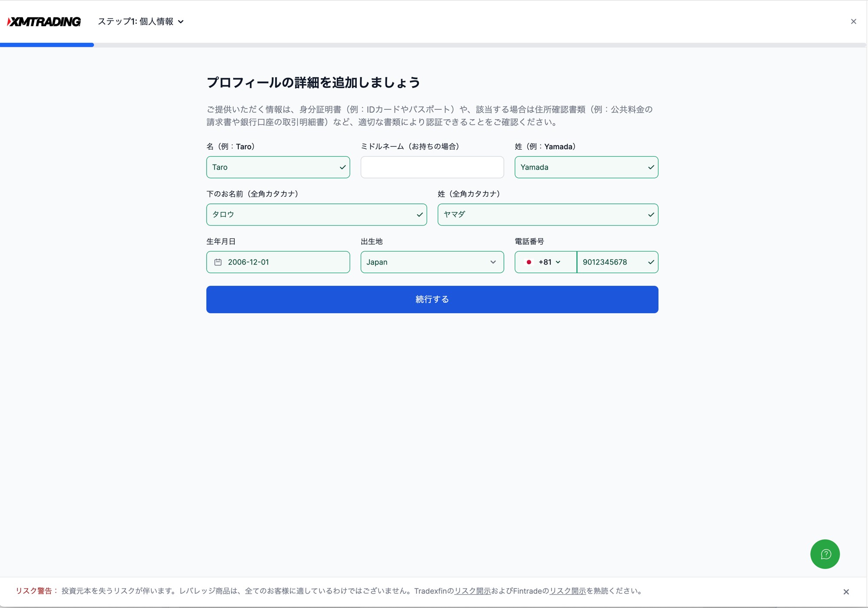The height and width of the screenshot is (608, 868).
Task: Open the 出生地 Japan dropdown
Action: (432, 262)
